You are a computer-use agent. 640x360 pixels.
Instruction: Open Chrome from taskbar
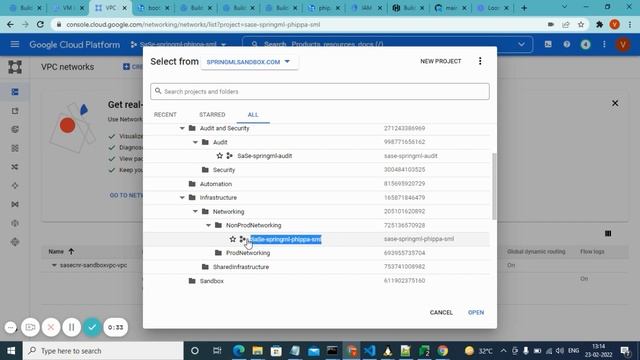443,351
